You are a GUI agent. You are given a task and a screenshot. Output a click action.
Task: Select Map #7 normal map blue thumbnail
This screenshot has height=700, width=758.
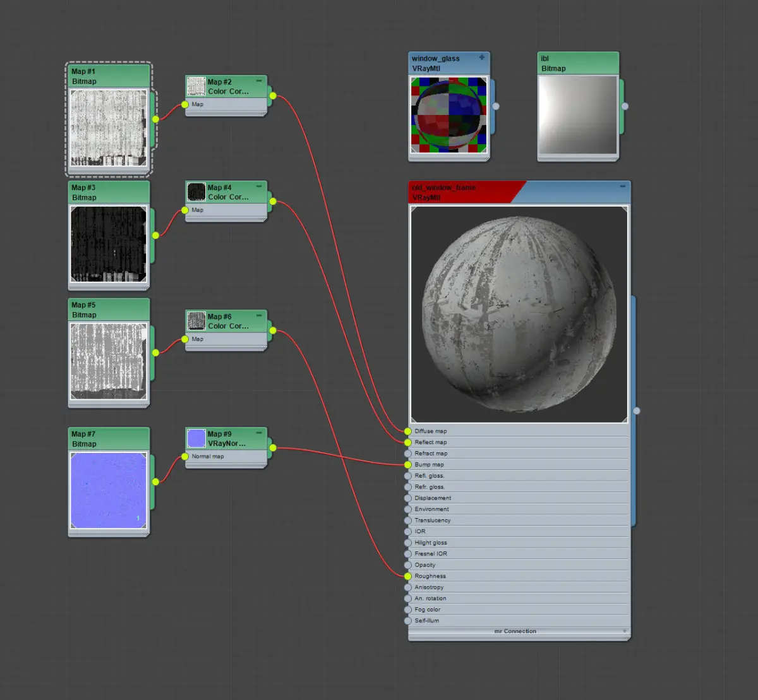pyautogui.click(x=109, y=490)
